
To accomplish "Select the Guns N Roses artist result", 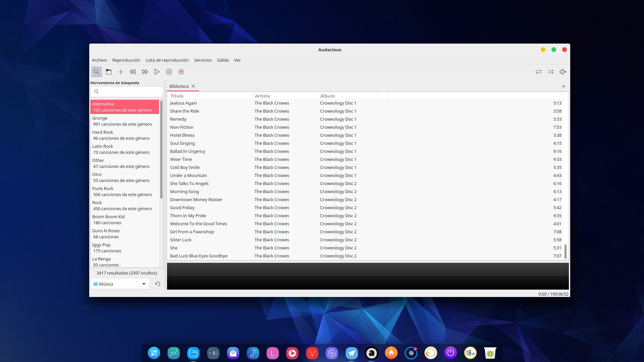I will [125, 234].
